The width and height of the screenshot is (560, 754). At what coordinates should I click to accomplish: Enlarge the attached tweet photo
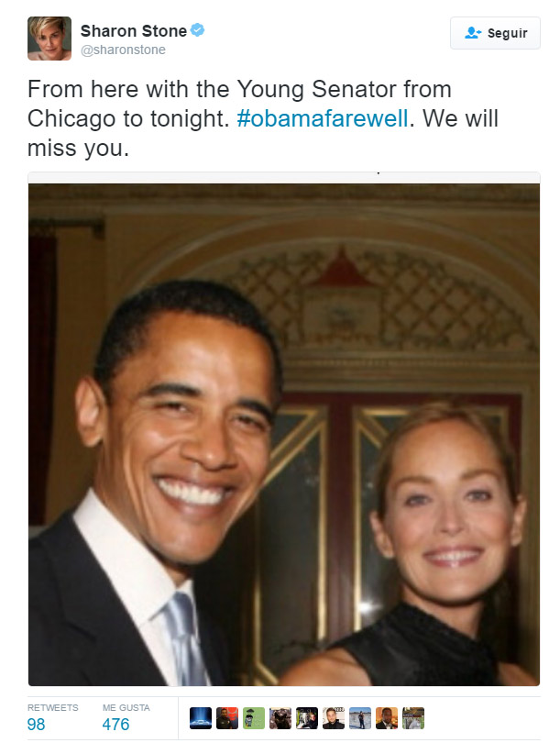click(x=284, y=434)
